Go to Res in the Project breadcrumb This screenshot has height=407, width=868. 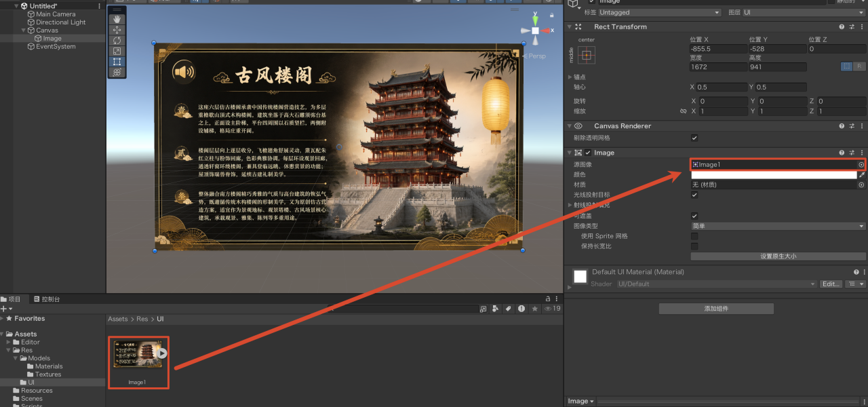(x=142, y=319)
